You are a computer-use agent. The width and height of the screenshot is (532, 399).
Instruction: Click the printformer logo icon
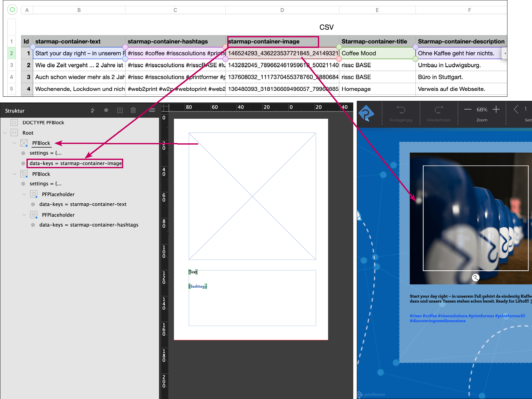[x=366, y=113]
